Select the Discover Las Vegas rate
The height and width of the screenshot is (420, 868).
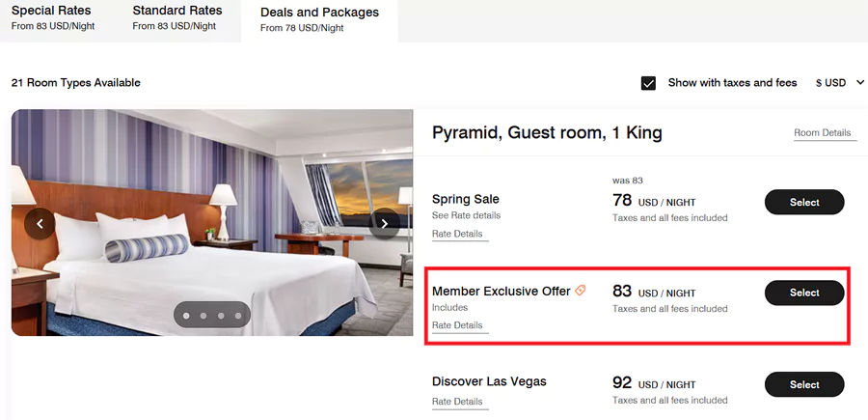804,384
